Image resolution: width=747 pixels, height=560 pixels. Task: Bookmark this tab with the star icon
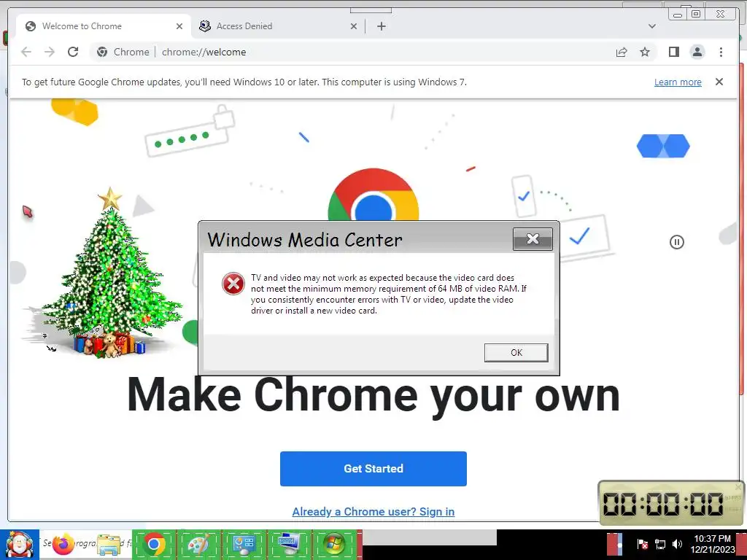(645, 52)
